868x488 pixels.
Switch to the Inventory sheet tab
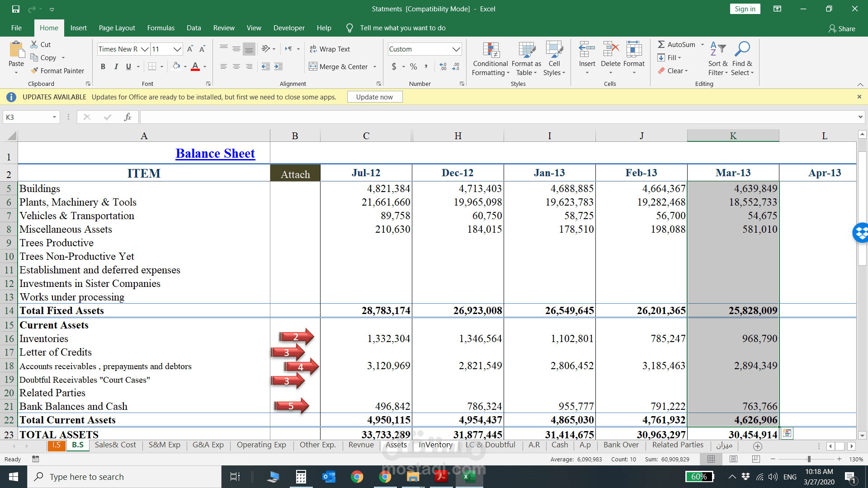[x=435, y=445]
